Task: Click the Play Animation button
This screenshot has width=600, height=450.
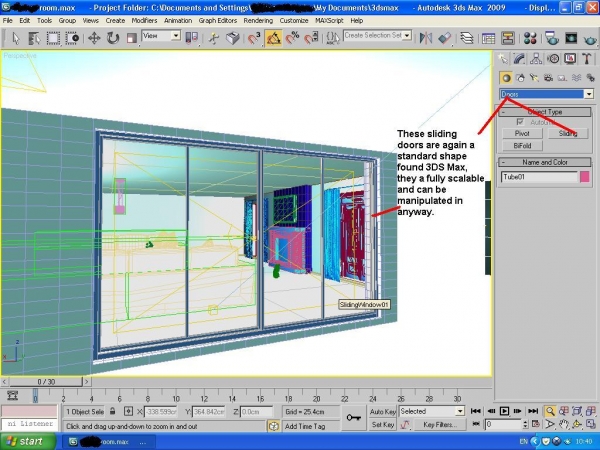Action: (x=504, y=411)
